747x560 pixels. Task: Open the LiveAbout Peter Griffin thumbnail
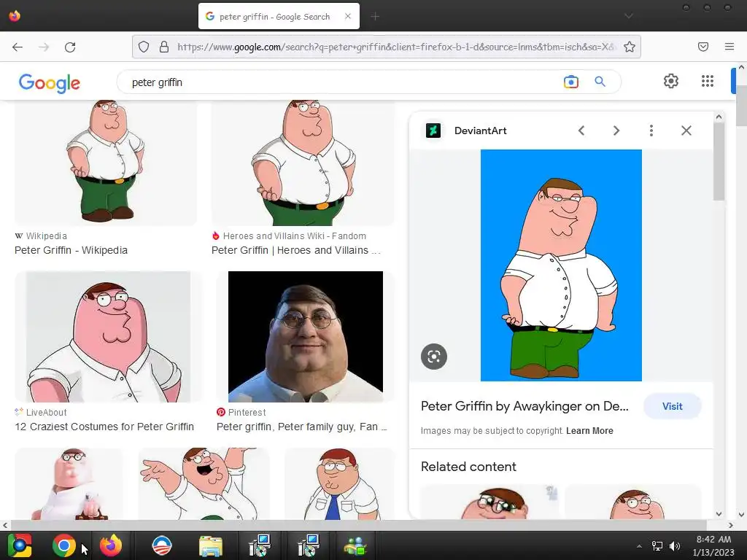pyautogui.click(x=108, y=337)
